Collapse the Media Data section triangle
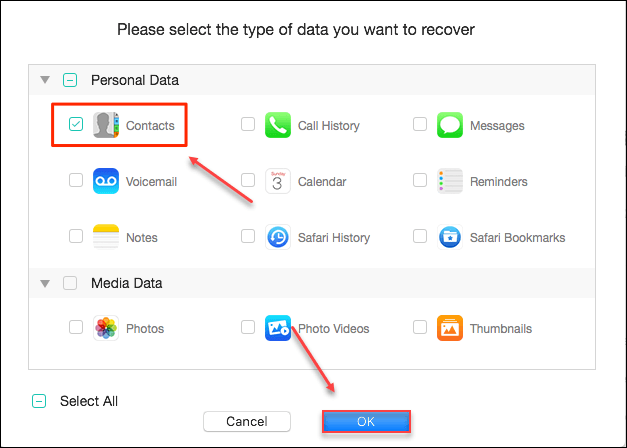 pos(45,284)
